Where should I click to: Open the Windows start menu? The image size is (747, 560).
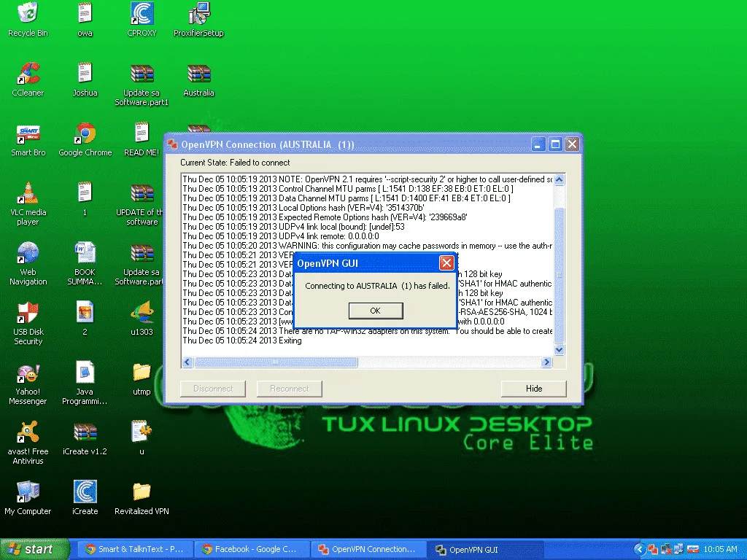click(34, 549)
